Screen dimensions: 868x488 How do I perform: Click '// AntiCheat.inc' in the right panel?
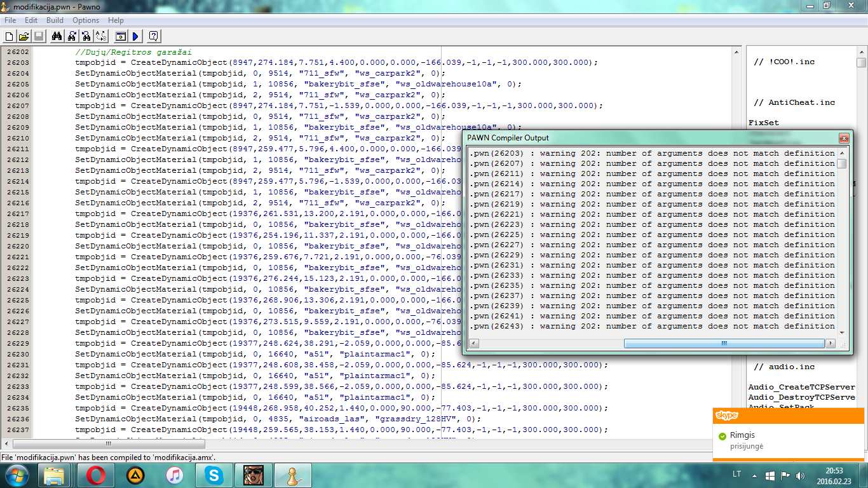point(794,102)
